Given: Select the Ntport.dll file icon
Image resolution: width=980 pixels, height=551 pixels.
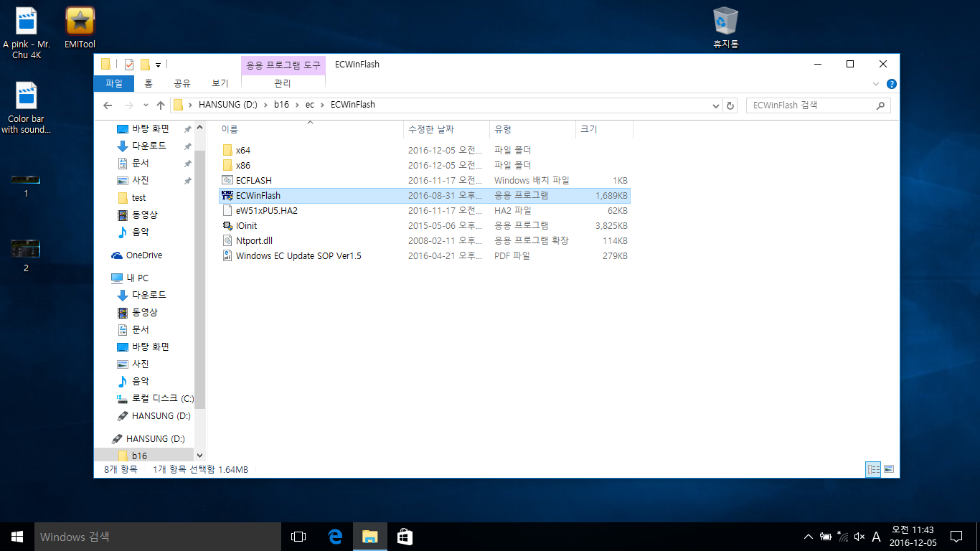Looking at the screenshot, I should tap(227, 240).
